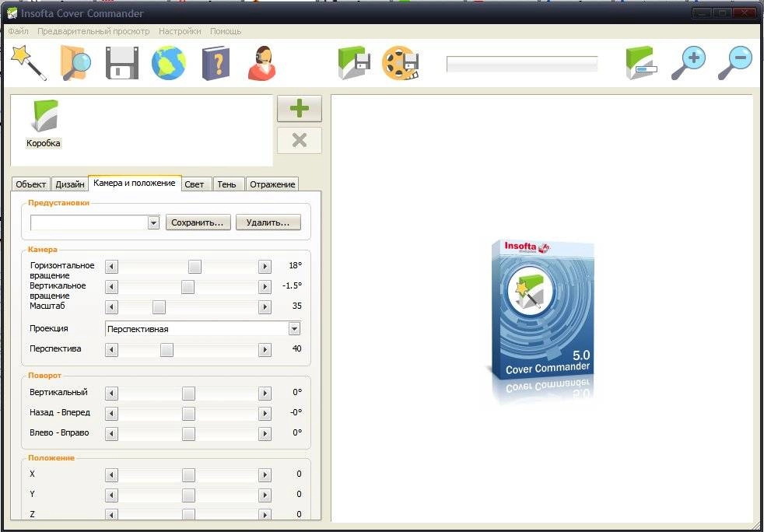Switch to the Объект tab
The image size is (764, 532).
(x=30, y=184)
